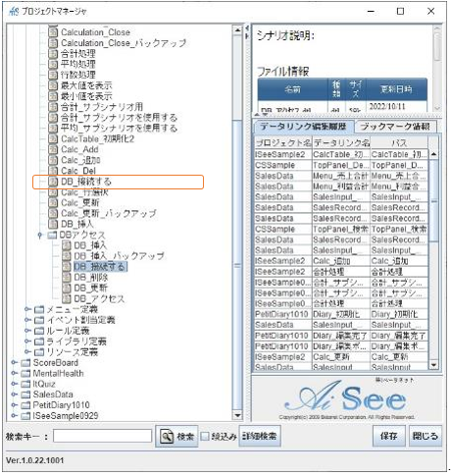451x476 pixels.
Task: Open 詳細検索 advanced search
Action: tap(260, 436)
